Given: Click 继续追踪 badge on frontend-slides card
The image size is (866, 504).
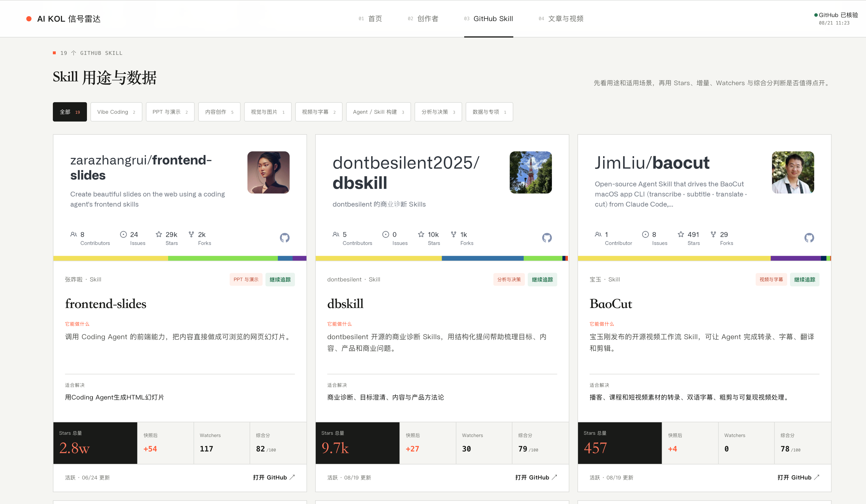Looking at the screenshot, I should coord(280,279).
